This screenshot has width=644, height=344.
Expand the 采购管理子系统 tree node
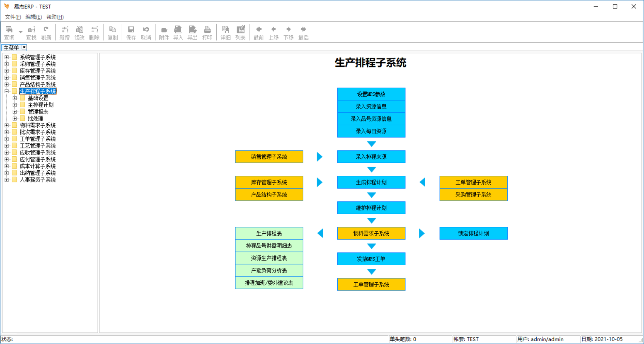pos(6,64)
